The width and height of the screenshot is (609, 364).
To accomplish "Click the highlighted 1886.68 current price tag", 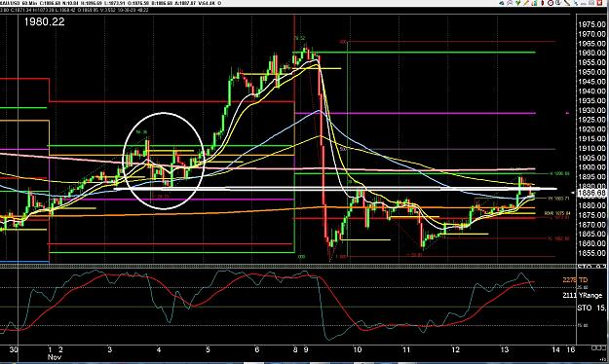I will point(591,193).
